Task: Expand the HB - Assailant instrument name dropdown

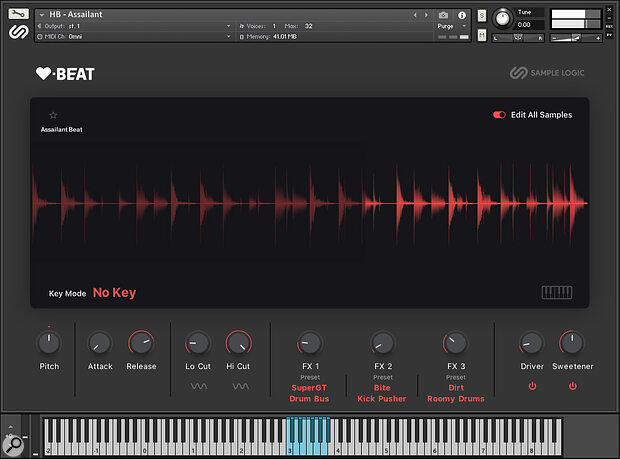Action: point(41,15)
